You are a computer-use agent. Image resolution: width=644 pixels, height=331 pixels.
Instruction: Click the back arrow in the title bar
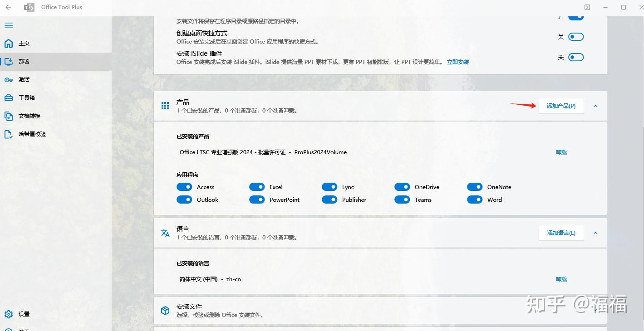point(8,7)
